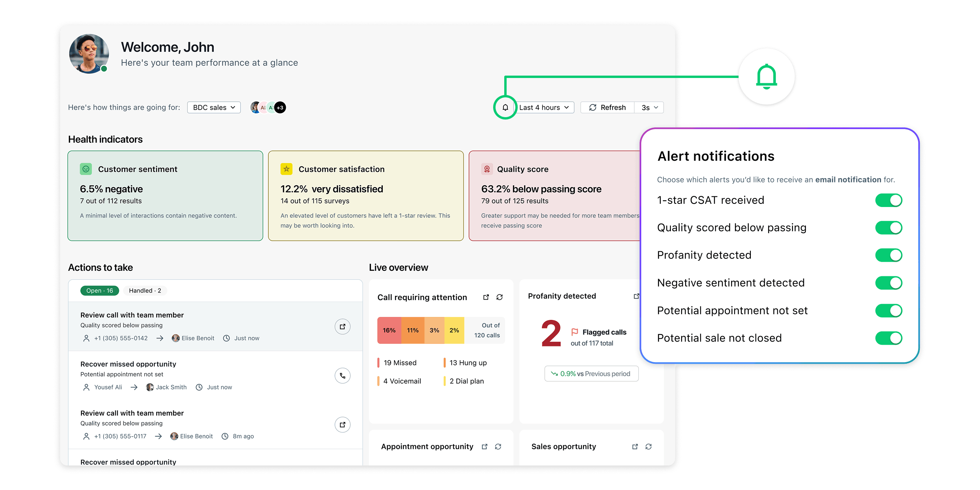Click Elise Benoit in the first action
This screenshot has width=980, height=490.
193,338
